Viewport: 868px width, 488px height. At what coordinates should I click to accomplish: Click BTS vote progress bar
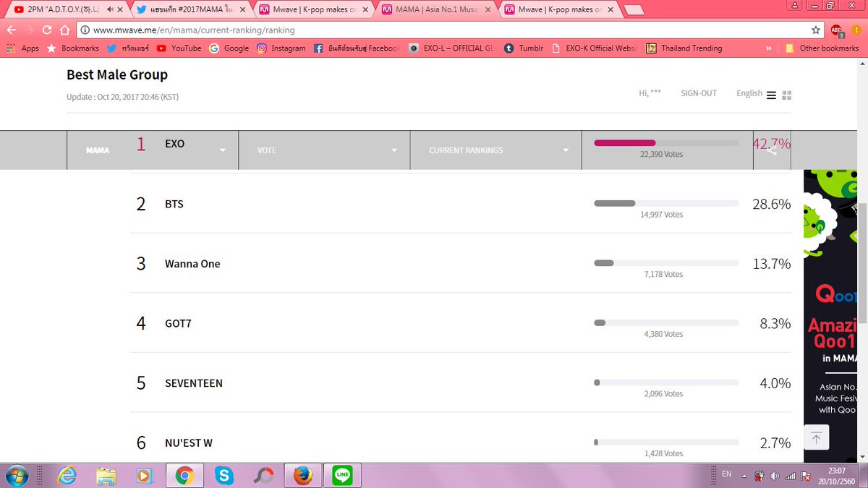click(666, 204)
